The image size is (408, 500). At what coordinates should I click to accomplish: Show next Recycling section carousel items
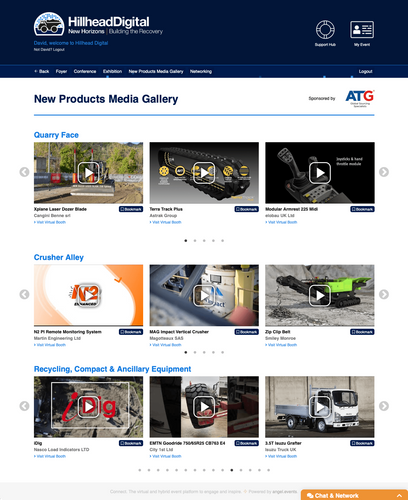tap(384, 406)
